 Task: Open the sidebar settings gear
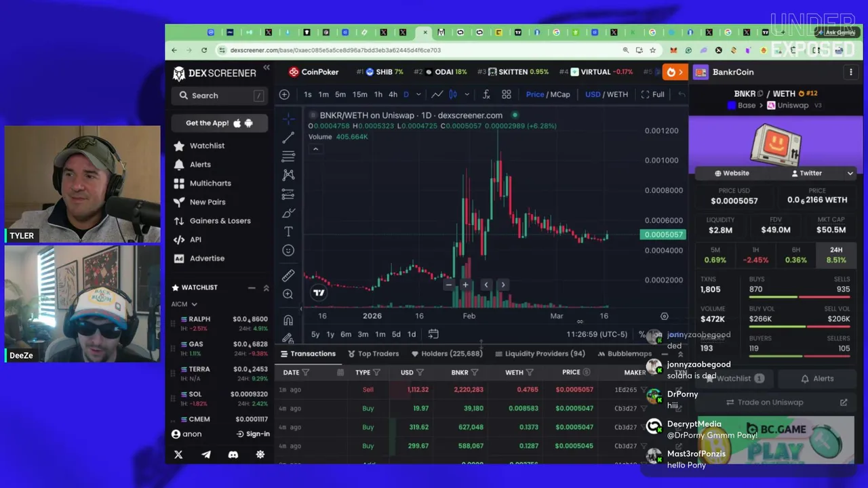click(x=260, y=455)
